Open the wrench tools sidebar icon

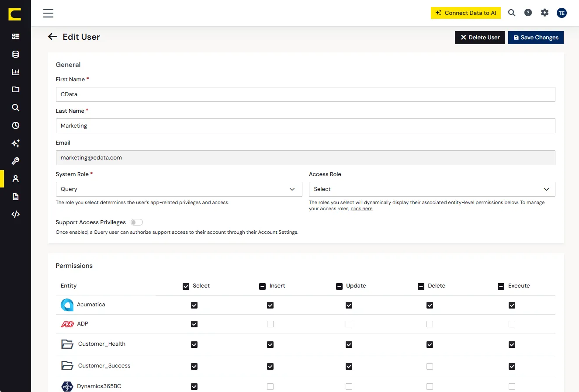pos(16,161)
